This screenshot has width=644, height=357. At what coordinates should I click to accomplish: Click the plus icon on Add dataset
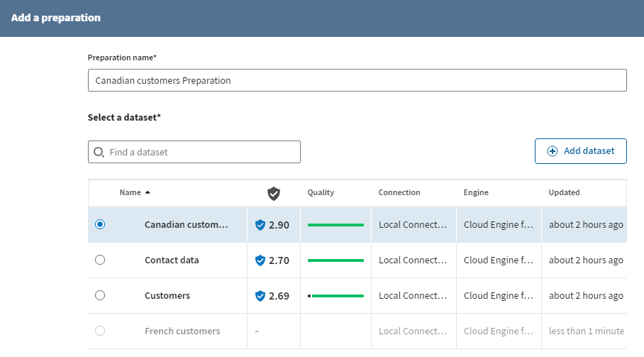click(x=553, y=151)
